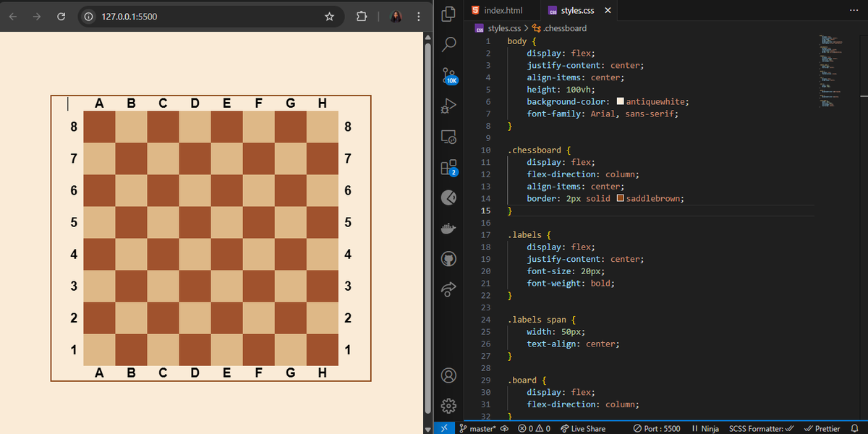Open the Explorer icon at top of activity bar
The height and width of the screenshot is (434, 868).
click(x=448, y=13)
